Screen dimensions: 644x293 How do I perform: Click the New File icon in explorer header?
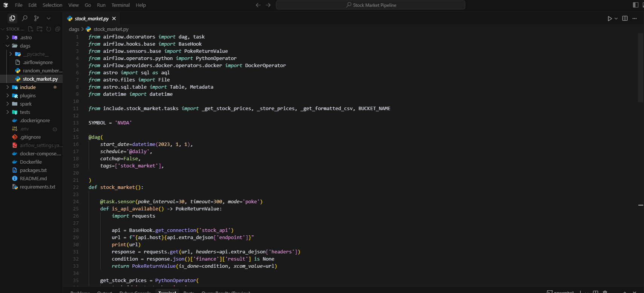pyautogui.click(x=31, y=29)
